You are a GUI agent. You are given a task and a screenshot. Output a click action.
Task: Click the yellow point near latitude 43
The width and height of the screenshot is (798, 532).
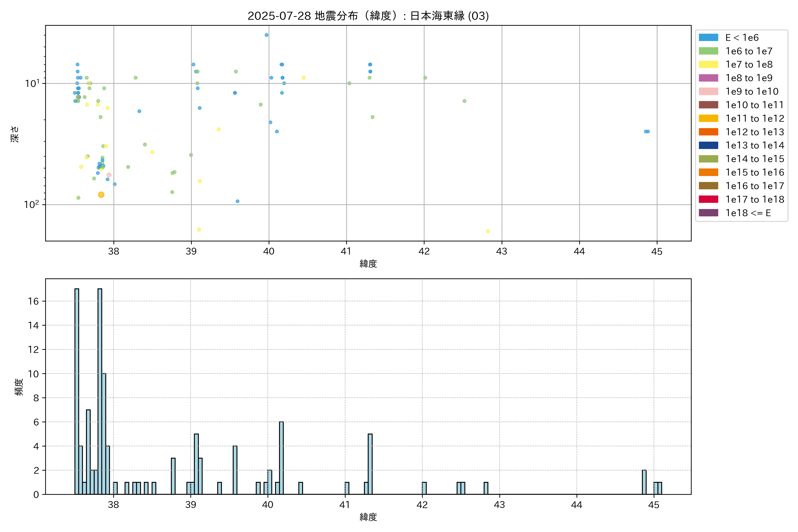point(487,231)
